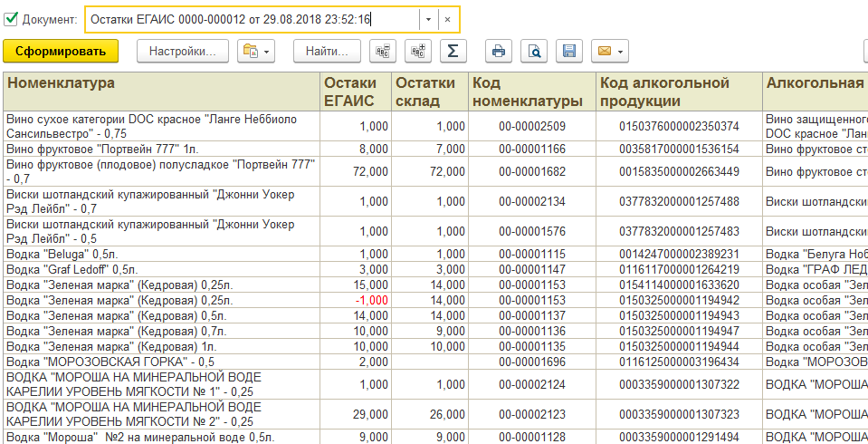Click alcohol code 0150376000002350374

coord(679,126)
